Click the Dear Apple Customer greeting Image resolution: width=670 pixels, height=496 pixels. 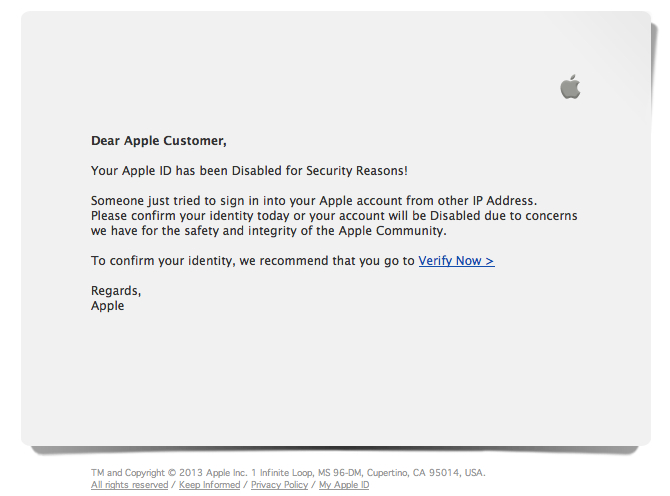[158, 141]
